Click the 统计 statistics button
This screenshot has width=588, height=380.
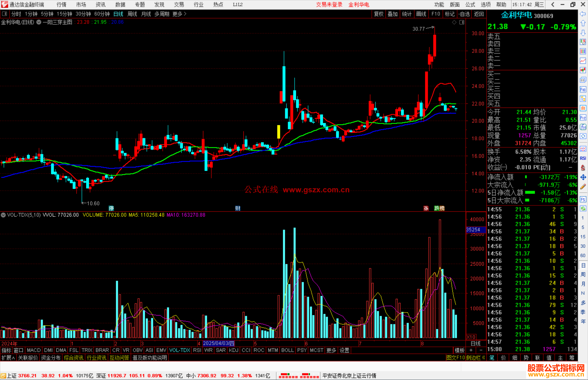point(407,14)
